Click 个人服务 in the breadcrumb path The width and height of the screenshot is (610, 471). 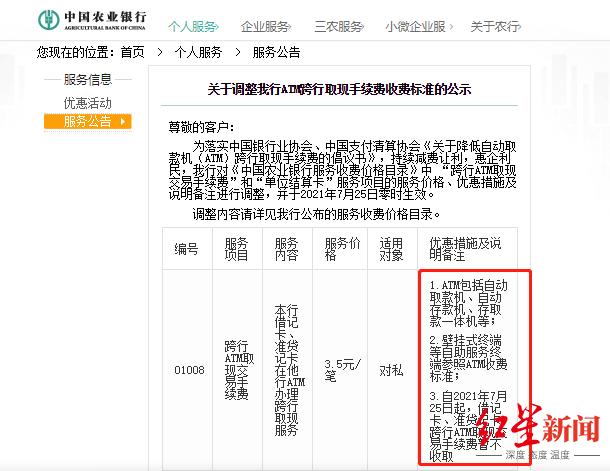198,52
